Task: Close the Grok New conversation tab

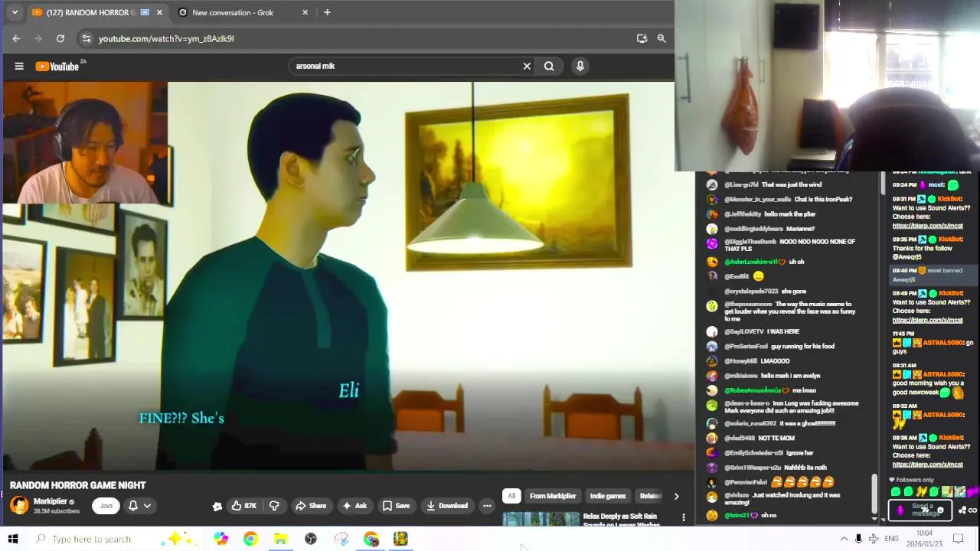Action: 305,12
